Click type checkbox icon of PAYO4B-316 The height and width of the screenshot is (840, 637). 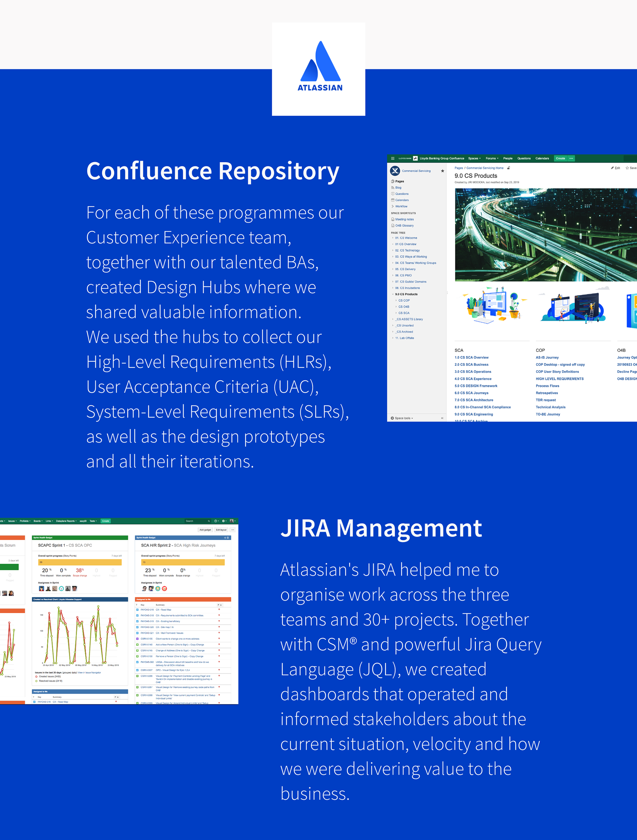pyautogui.click(x=137, y=610)
